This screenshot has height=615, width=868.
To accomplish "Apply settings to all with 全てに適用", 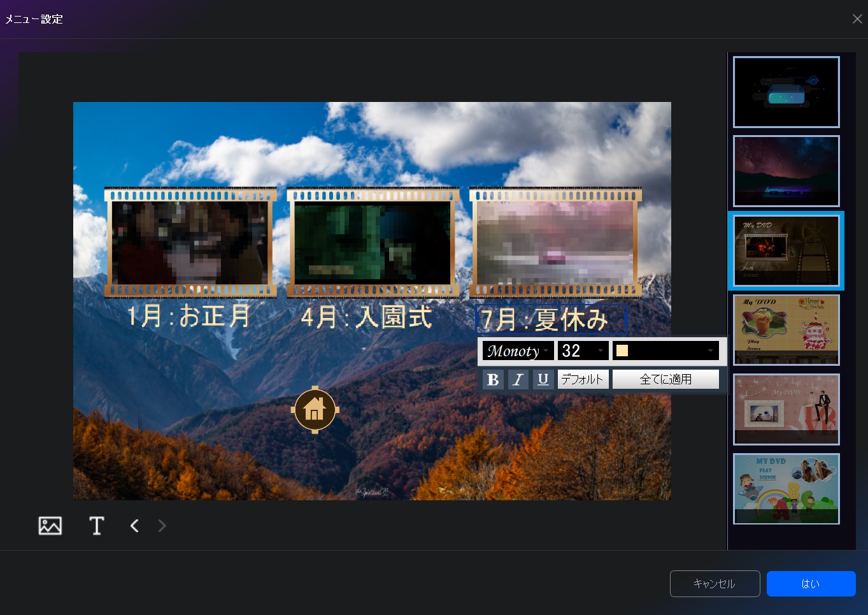I will [x=665, y=379].
